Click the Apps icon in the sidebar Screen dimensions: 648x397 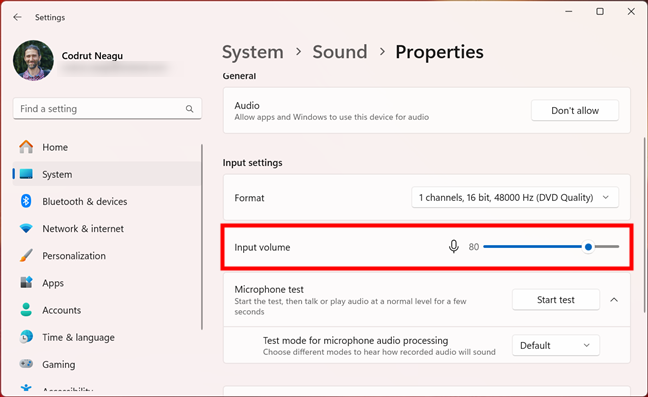pos(26,283)
